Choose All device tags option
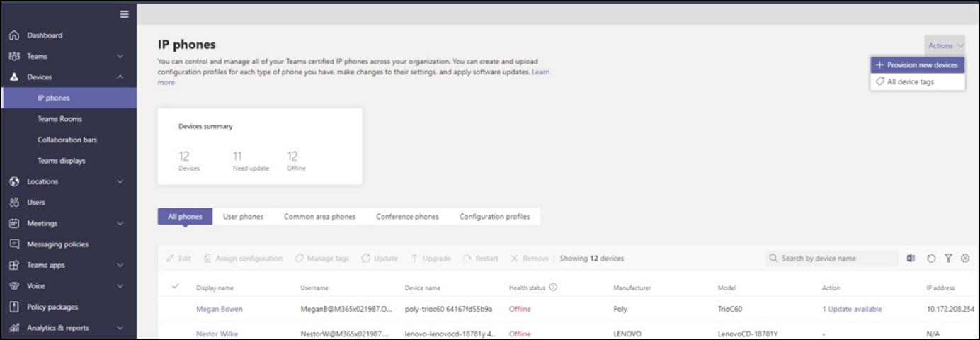 click(910, 82)
